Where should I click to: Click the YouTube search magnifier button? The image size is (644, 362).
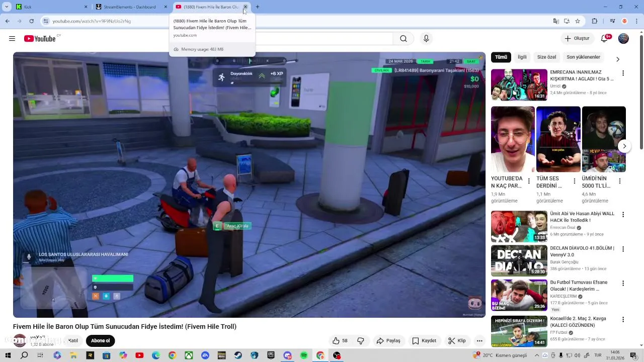pos(404,39)
